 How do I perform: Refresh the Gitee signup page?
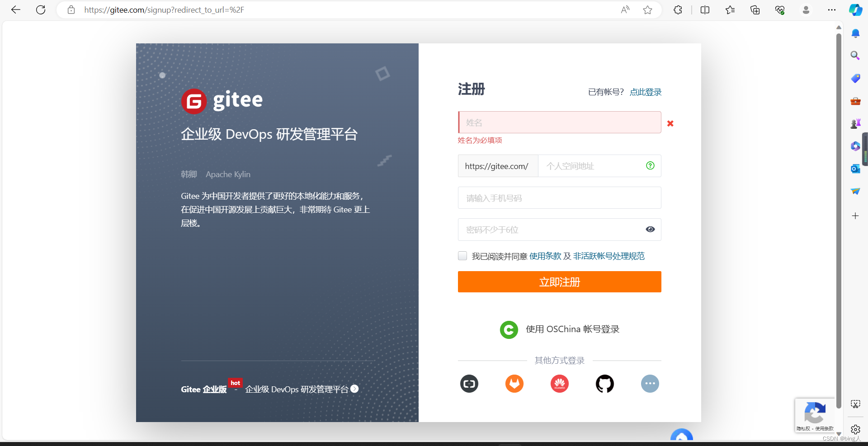(41, 9)
